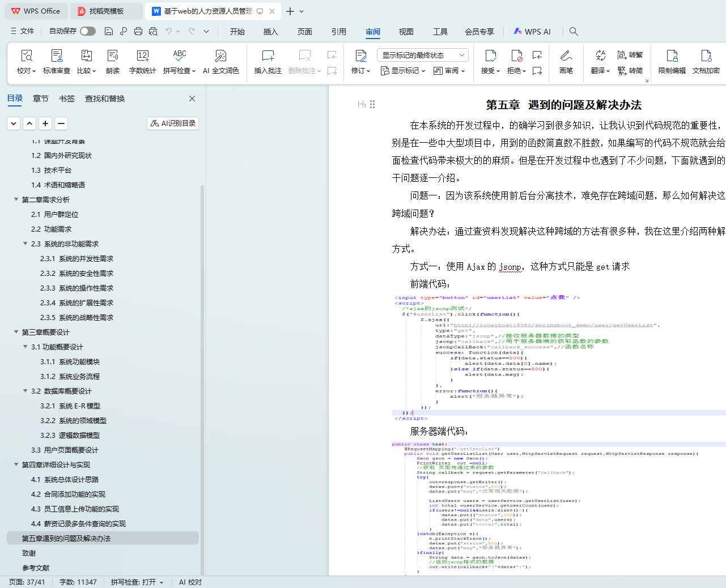
Task: Switch to the 开始 ribbon tab
Action: [237, 32]
